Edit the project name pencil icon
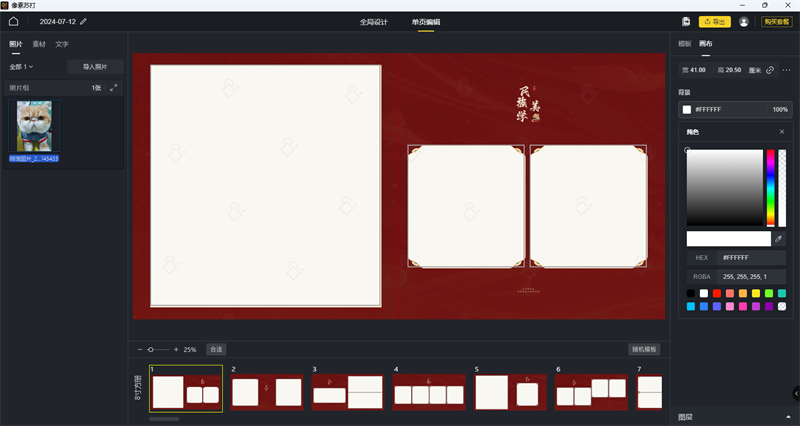Image resolution: width=800 pixels, height=426 pixels. (84, 21)
